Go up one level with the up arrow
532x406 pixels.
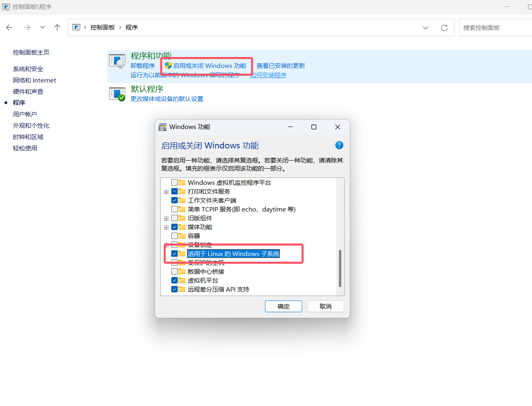point(57,27)
